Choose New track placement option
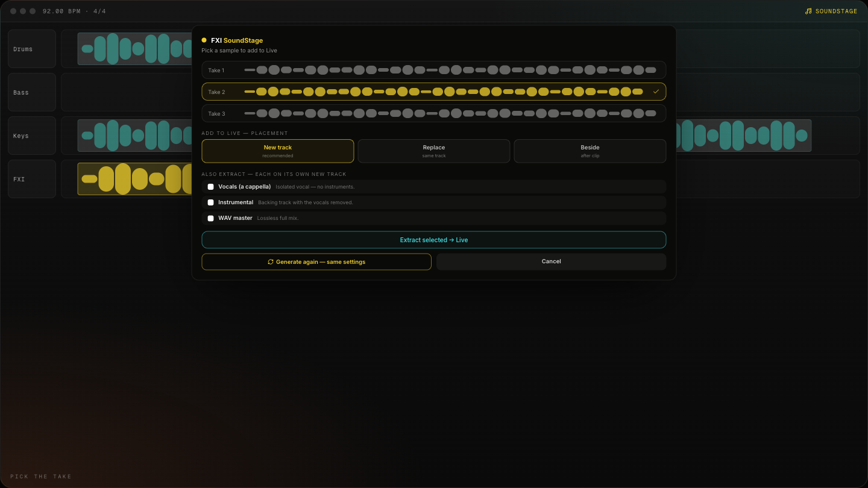Viewport: 868px width, 488px height. (x=278, y=151)
